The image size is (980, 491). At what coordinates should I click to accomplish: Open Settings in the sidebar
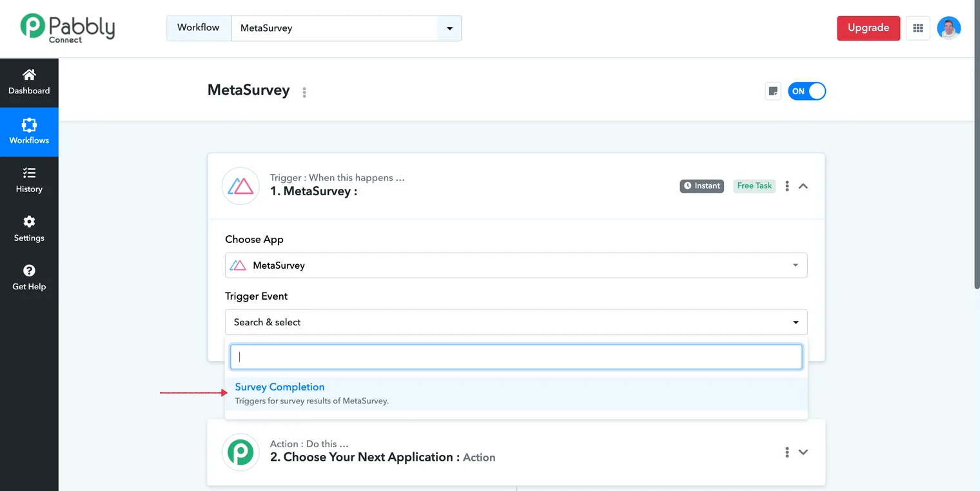[29, 229]
